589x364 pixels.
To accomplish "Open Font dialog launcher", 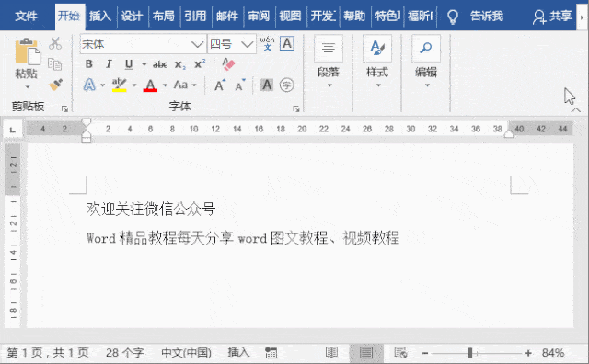I will click(296, 108).
